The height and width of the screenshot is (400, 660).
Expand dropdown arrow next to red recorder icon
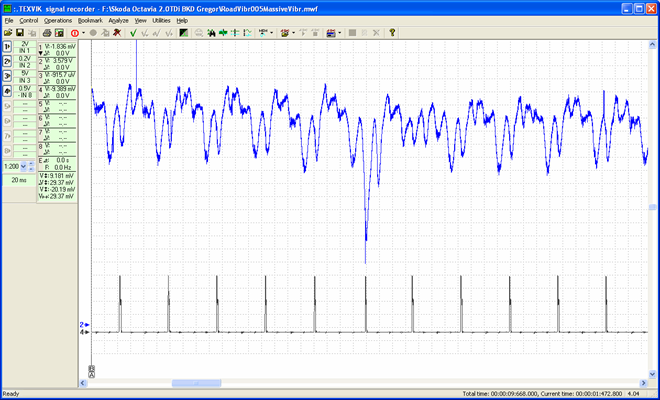tap(83, 33)
